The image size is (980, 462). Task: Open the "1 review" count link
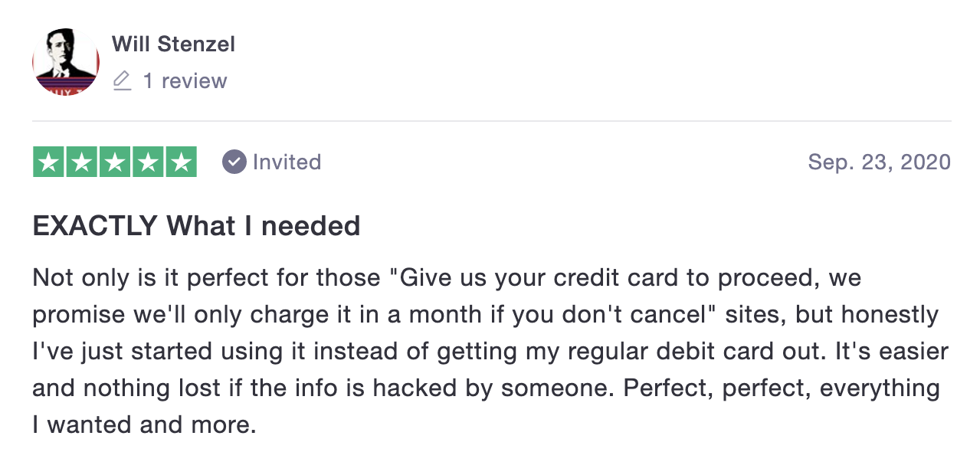click(185, 80)
